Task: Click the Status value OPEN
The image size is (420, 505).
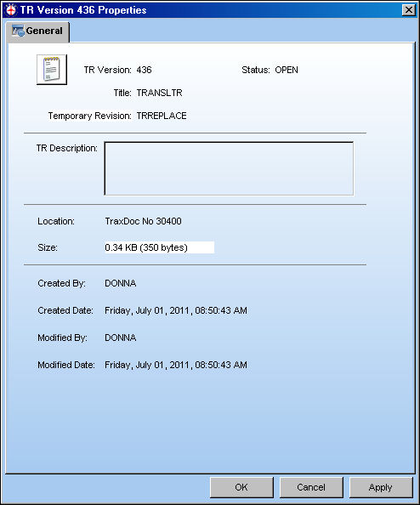Action: (287, 70)
